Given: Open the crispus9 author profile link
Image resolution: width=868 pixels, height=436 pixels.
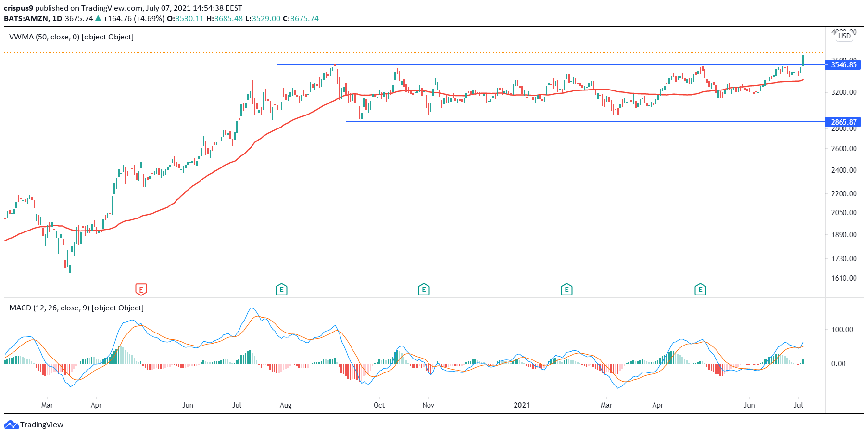Looking at the screenshot, I should pos(20,8).
